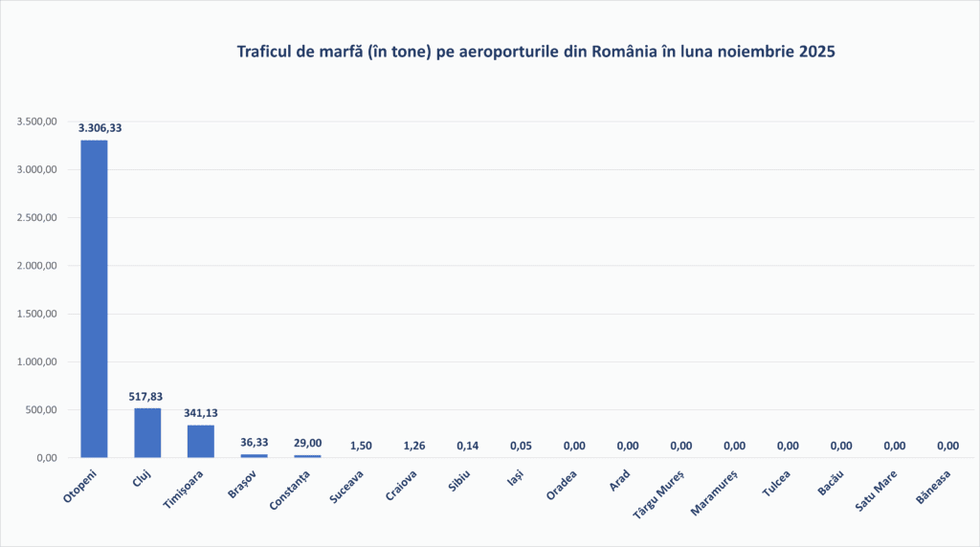Click the 29,00 data label

(308, 444)
